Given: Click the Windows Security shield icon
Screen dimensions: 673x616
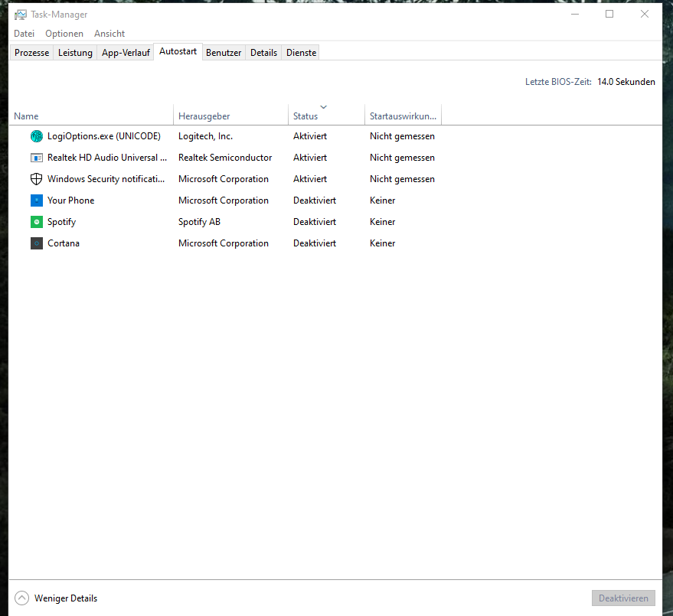Looking at the screenshot, I should pyautogui.click(x=37, y=179).
